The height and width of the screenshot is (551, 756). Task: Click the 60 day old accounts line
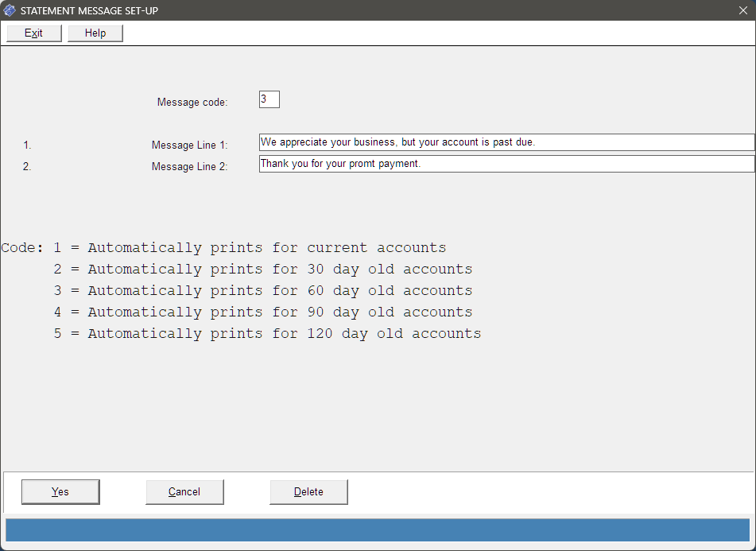pyautogui.click(x=263, y=291)
